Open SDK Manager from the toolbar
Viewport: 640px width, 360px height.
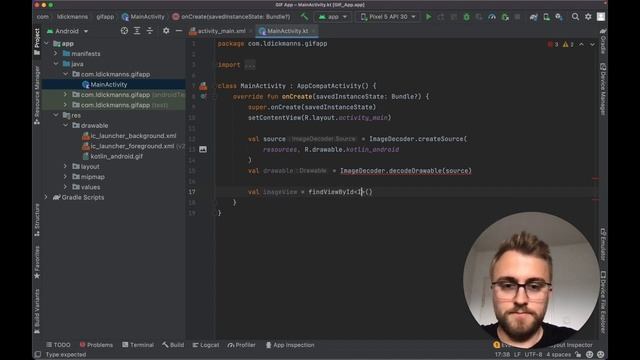559,17
